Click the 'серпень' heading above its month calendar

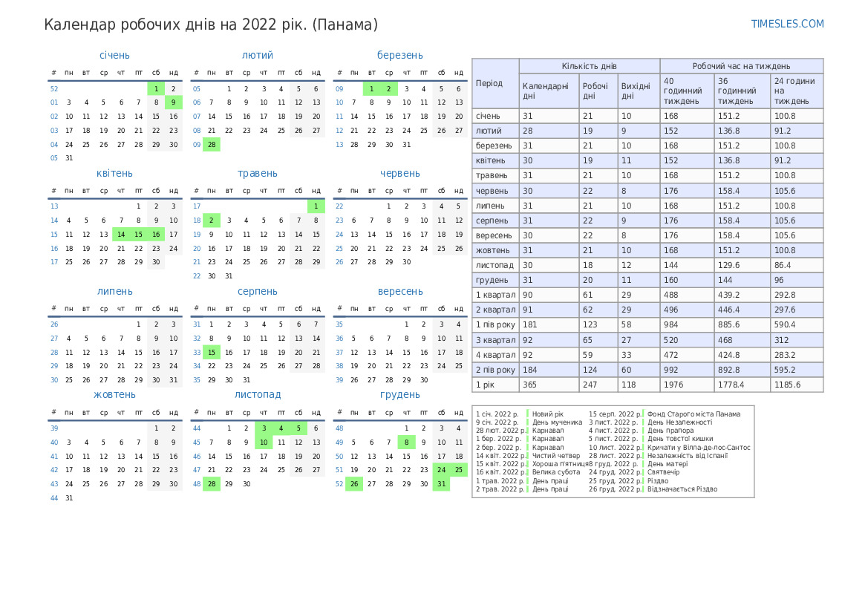pos(258,291)
